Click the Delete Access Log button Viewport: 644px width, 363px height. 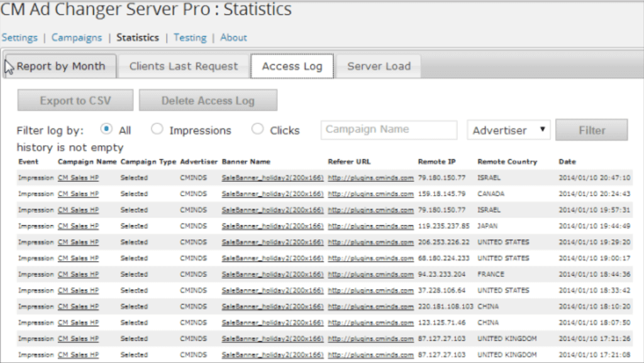click(x=208, y=101)
